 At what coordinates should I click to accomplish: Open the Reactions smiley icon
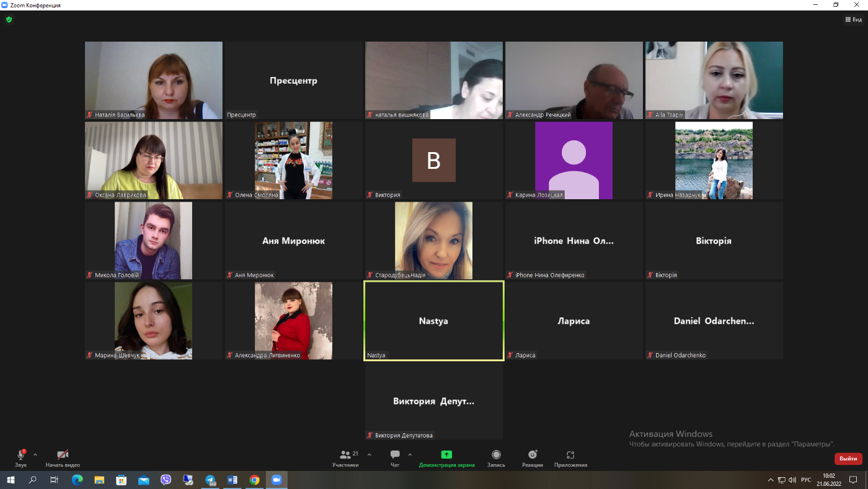coord(533,455)
